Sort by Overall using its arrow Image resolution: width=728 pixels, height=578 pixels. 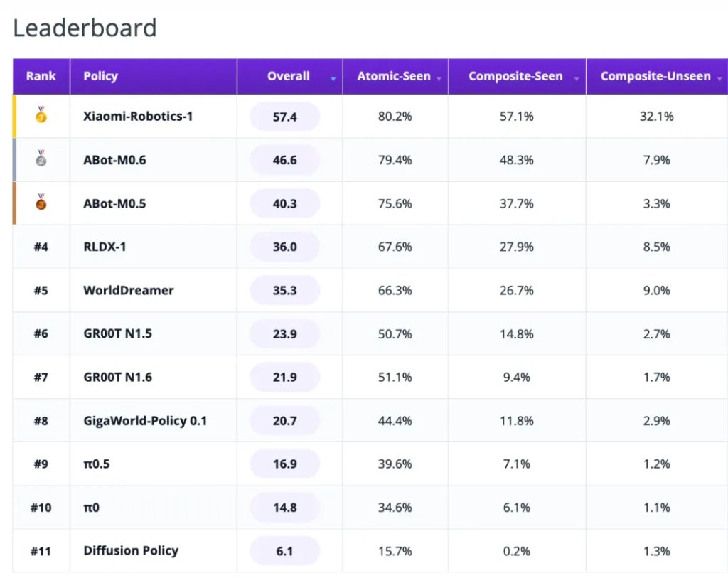[333, 78]
